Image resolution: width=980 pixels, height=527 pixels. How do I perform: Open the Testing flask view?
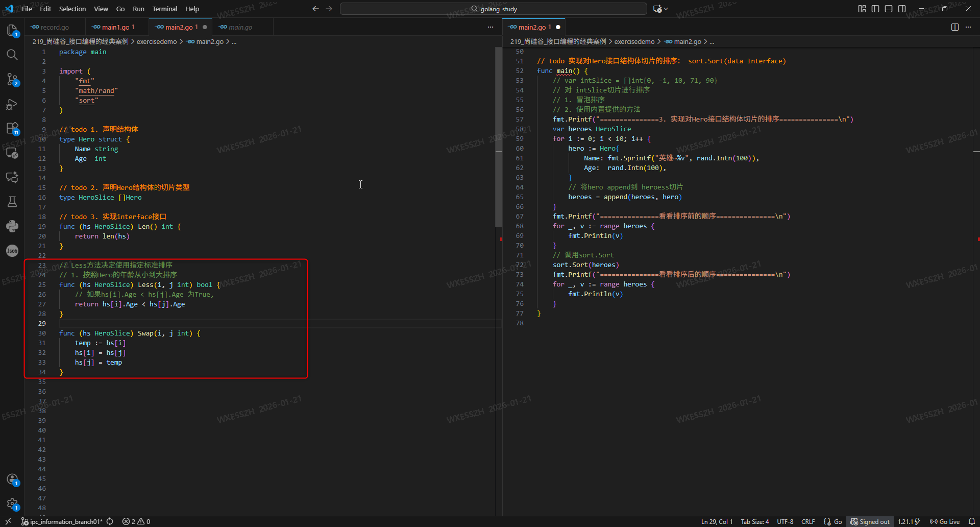coord(12,202)
